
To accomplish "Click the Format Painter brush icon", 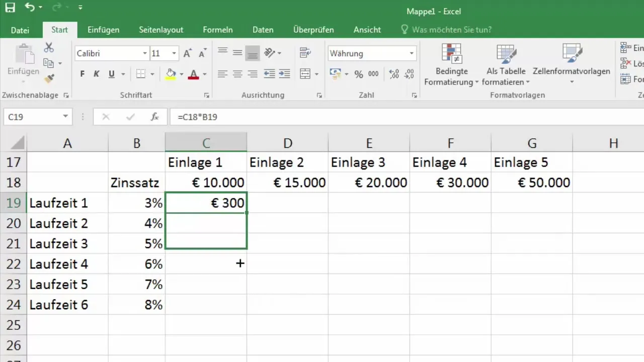I will pyautogui.click(x=49, y=78).
